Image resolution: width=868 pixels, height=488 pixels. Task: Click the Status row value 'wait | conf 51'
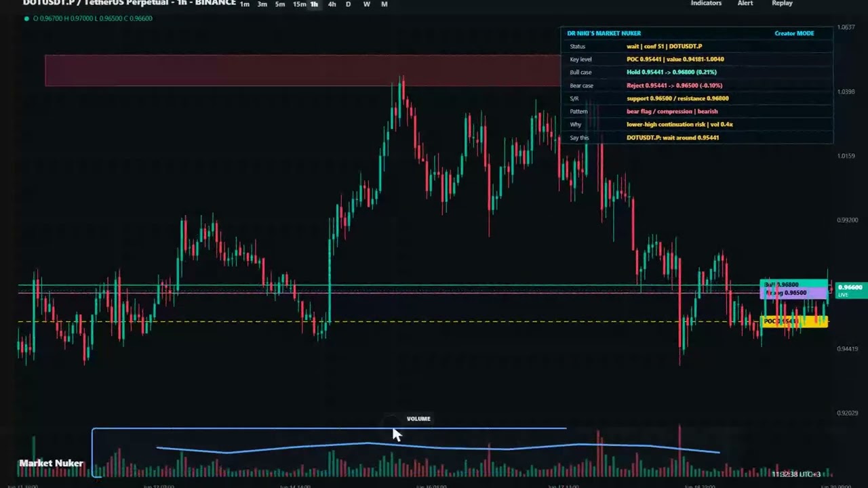click(x=664, y=46)
